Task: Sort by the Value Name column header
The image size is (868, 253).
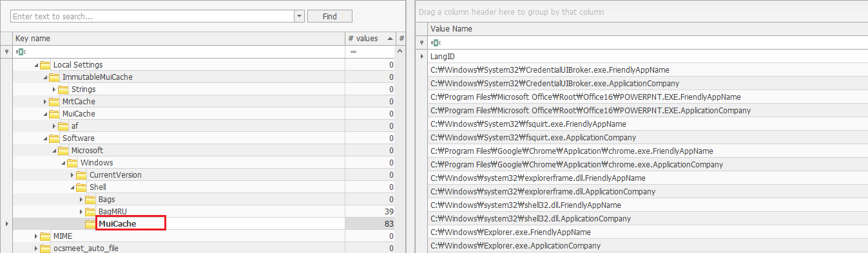Action: pyautogui.click(x=648, y=29)
